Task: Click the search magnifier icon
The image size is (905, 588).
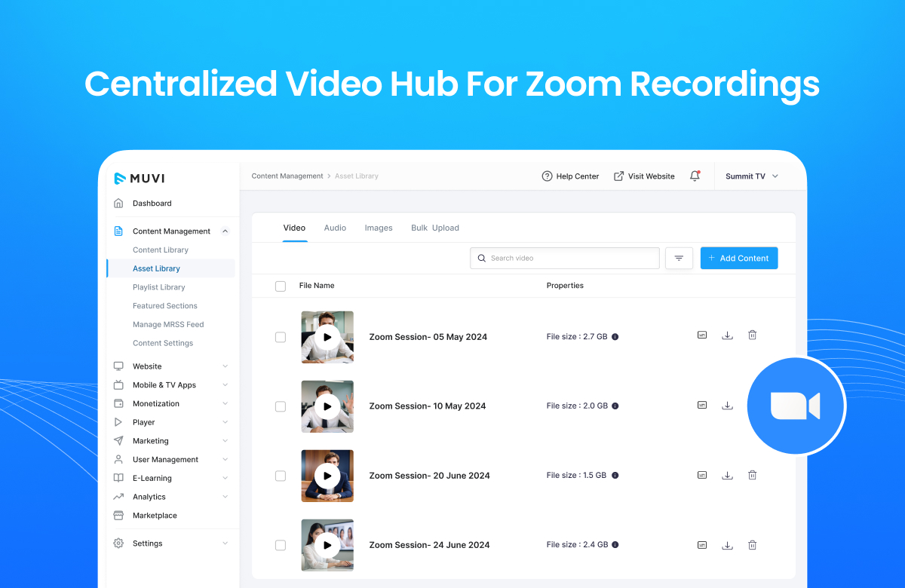Action: (x=482, y=259)
